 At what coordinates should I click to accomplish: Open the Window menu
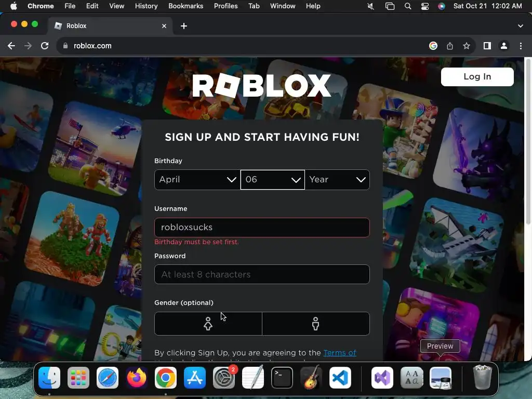point(283,6)
